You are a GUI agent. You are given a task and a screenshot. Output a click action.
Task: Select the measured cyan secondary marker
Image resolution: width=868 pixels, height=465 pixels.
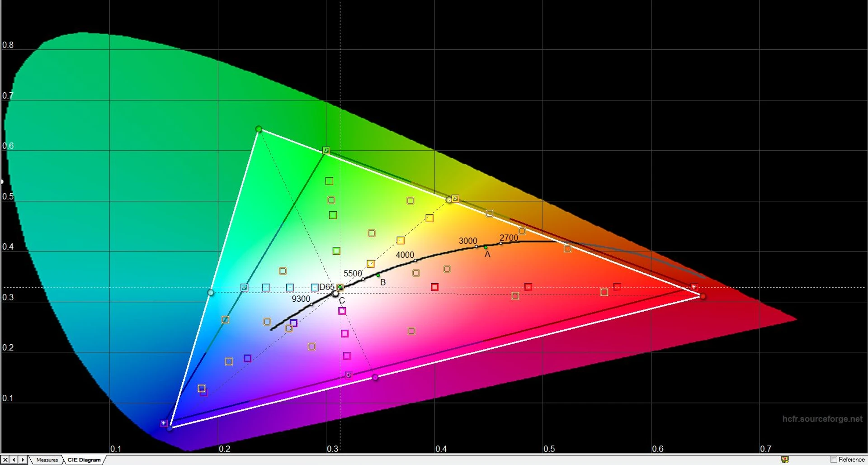click(244, 288)
